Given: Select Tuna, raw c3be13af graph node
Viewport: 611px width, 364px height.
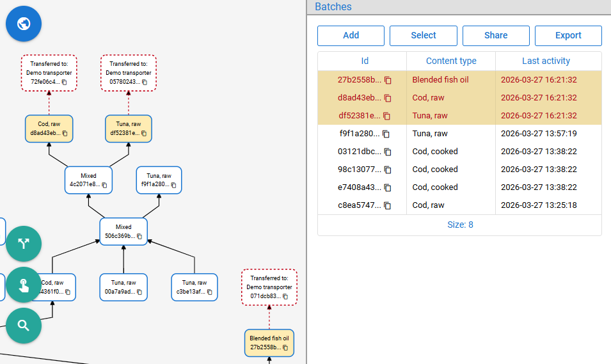Looking at the screenshot, I should [194, 287].
